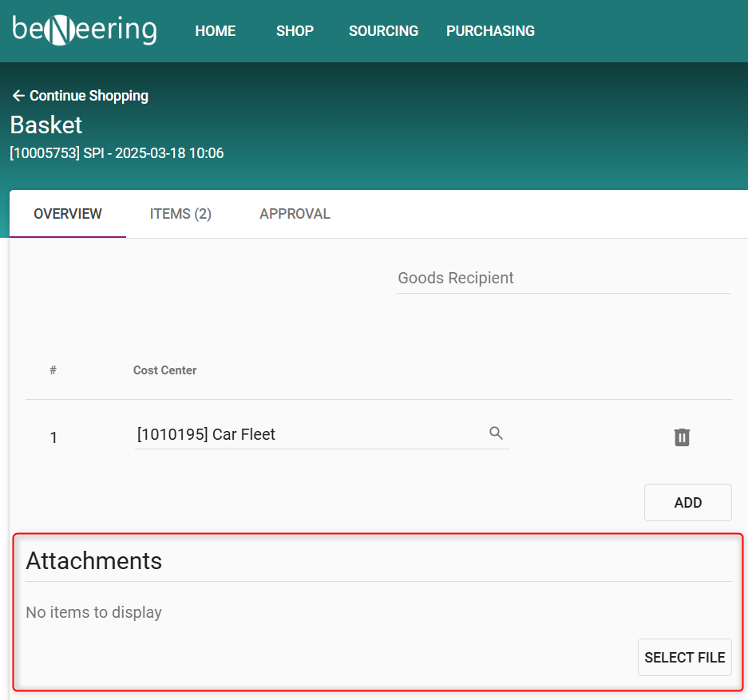Click the # column header
Image resolution: width=748 pixels, height=700 pixels.
point(53,370)
